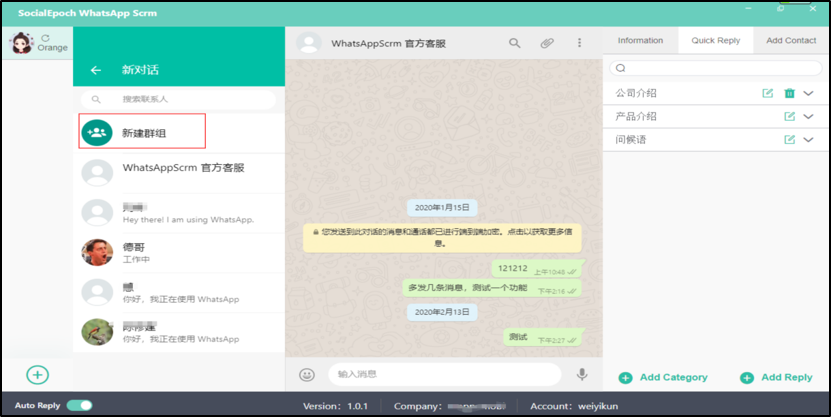Click the bird profile photo contact
This screenshot has height=417, width=831.
pos(97,332)
